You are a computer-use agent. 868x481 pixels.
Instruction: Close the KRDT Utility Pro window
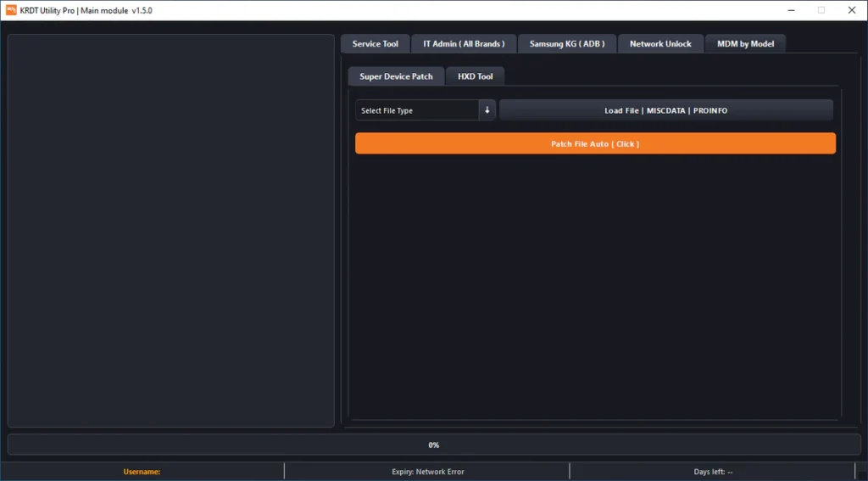point(851,10)
